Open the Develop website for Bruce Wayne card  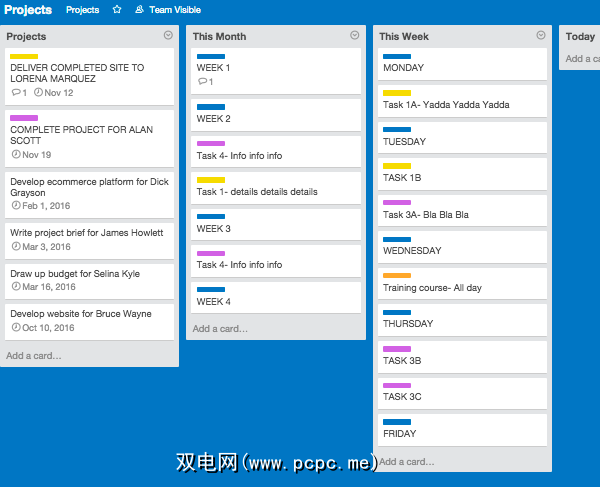tap(89, 322)
